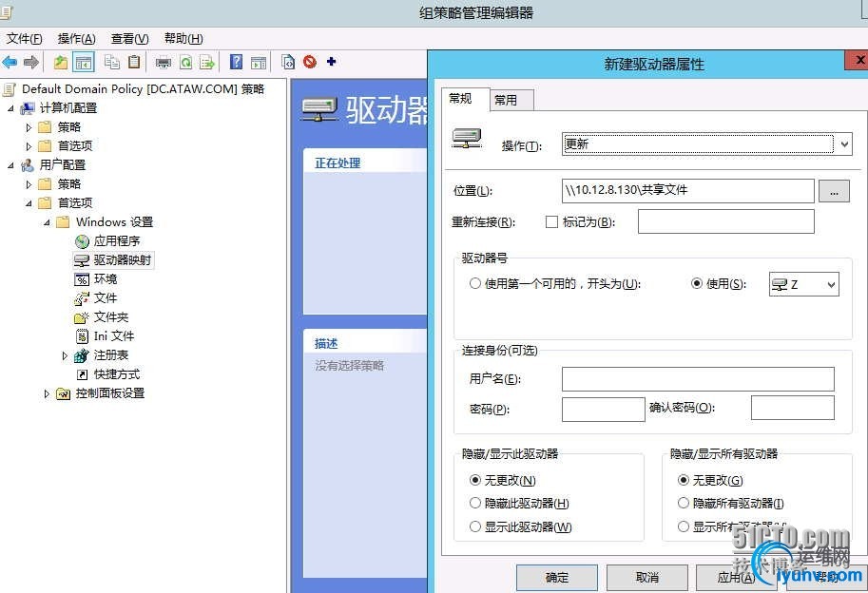868x593 pixels.
Task: Expand the 控制面板设置 node
Action: 47,393
